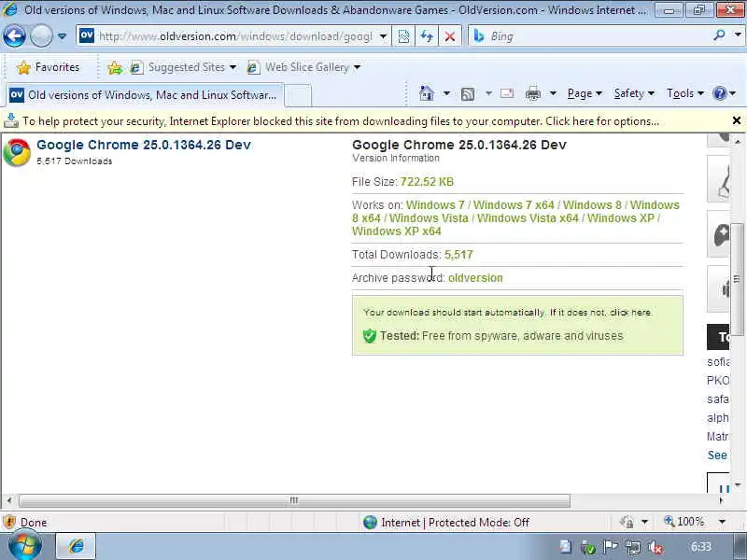Expand the zoom level dropdown arrow
Viewport: 747px width, 560px height.
(723, 523)
